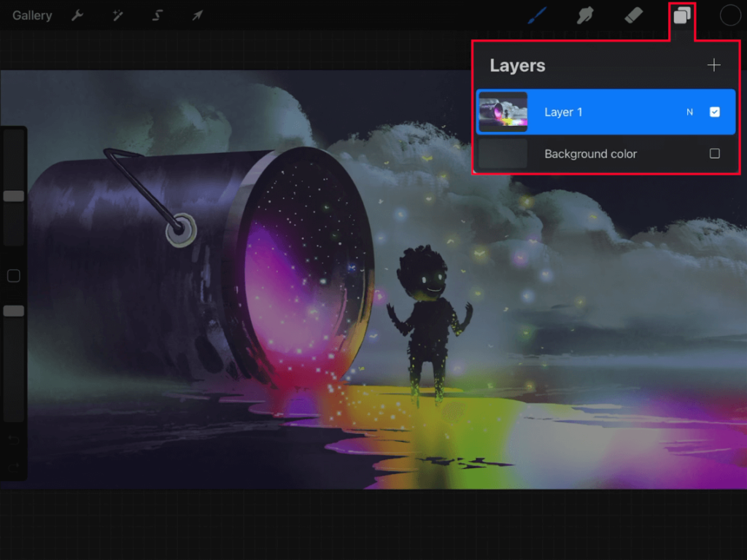The image size is (747, 560).
Task: Return to the Gallery
Action: coord(31,15)
